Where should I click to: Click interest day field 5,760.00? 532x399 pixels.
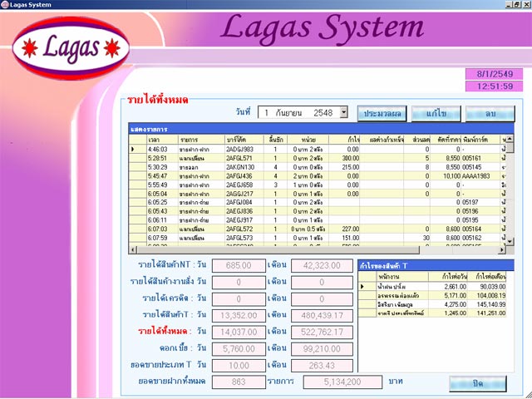pyautogui.click(x=239, y=349)
